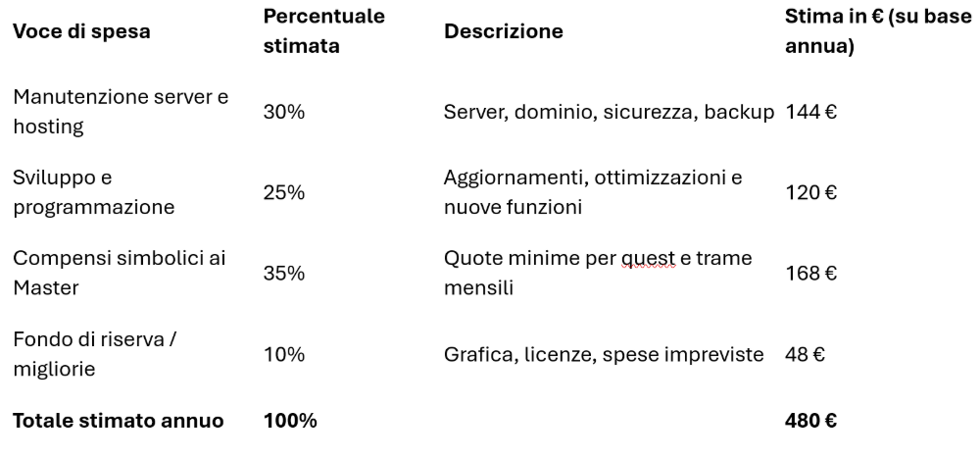Image resolution: width=980 pixels, height=459 pixels.
Task: Click the "Server, dominio, sicurezza, backup" description
Action: (x=609, y=112)
